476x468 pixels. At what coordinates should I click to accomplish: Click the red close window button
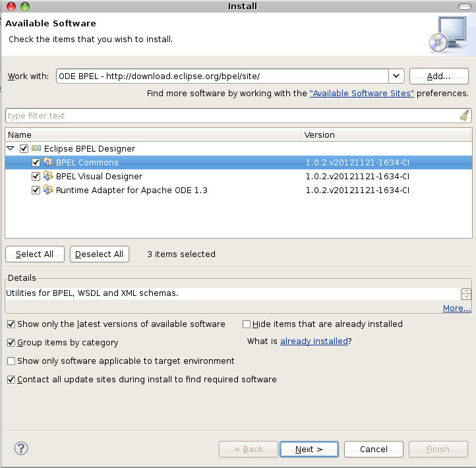(x=11, y=7)
